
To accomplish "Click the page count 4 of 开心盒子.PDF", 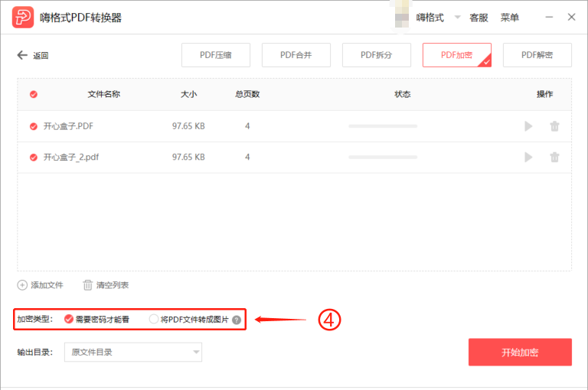I will click(247, 126).
